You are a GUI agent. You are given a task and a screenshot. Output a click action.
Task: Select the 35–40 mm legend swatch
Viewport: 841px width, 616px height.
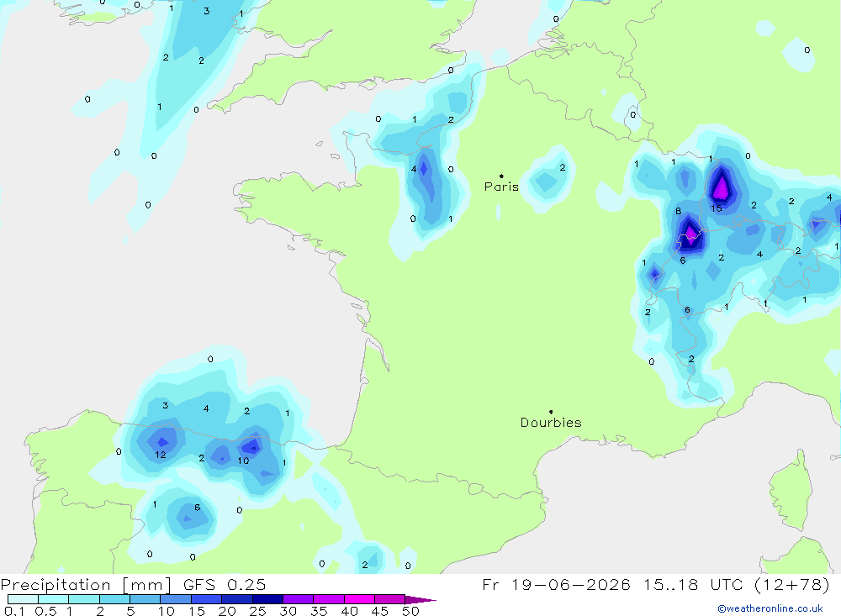click(x=329, y=599)
